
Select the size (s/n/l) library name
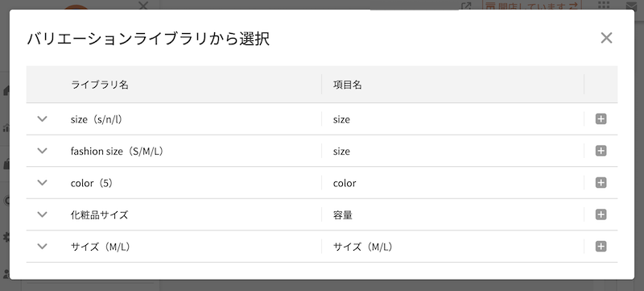pos(97,119)
